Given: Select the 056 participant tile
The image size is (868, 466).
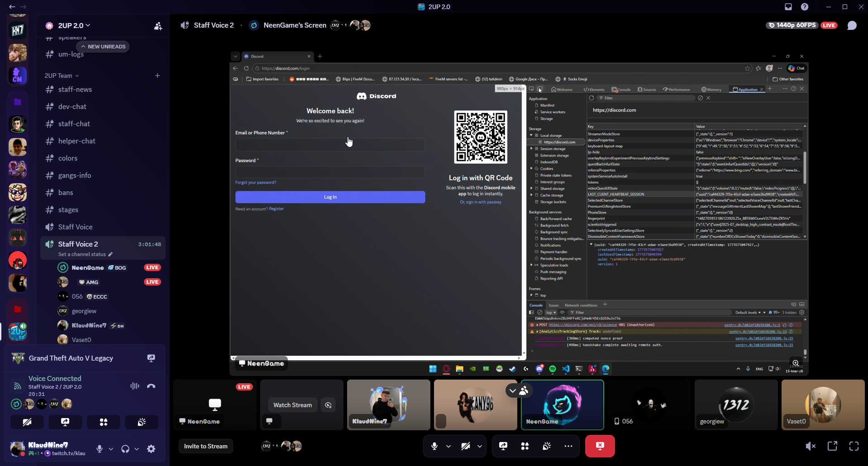Looking at the screenshot, I should pos(649,405).
